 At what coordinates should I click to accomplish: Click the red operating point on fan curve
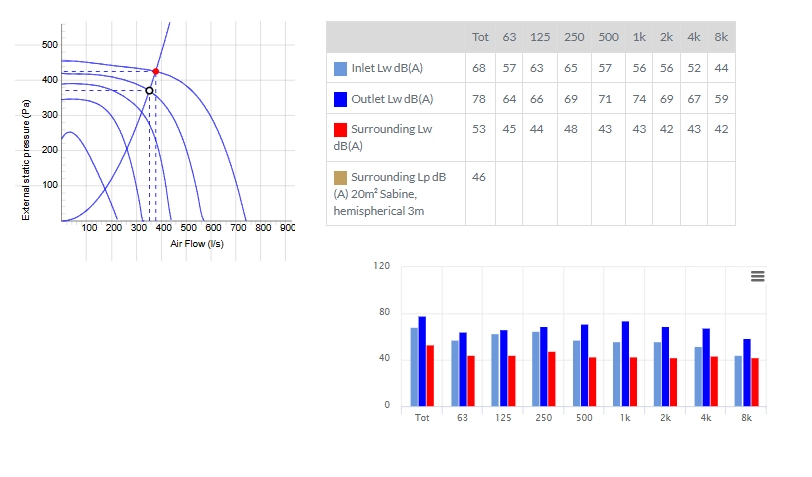pos(155,71)
